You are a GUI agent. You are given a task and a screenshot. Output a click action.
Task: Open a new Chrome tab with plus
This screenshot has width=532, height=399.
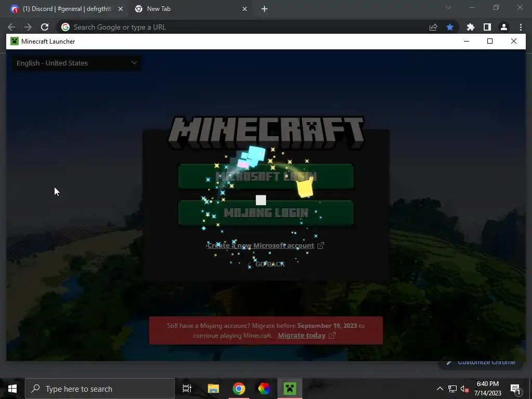click(264, 9)
